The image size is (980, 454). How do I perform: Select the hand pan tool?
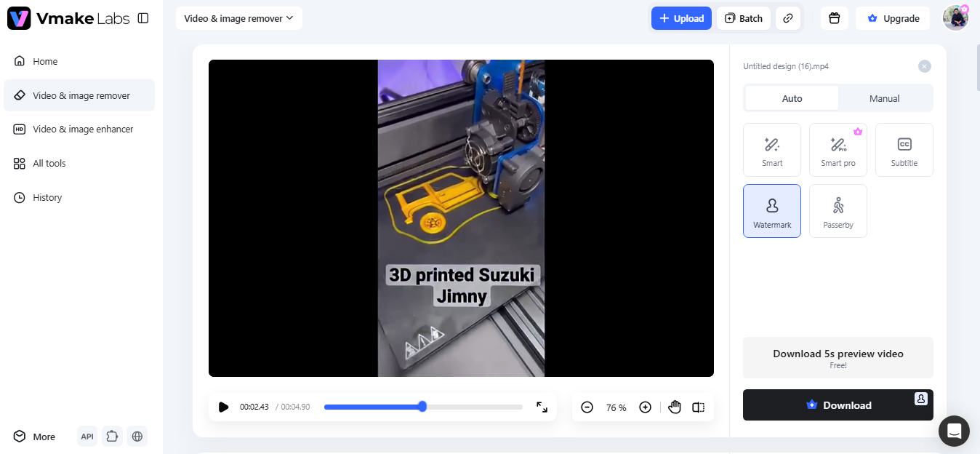click(675, 407)
